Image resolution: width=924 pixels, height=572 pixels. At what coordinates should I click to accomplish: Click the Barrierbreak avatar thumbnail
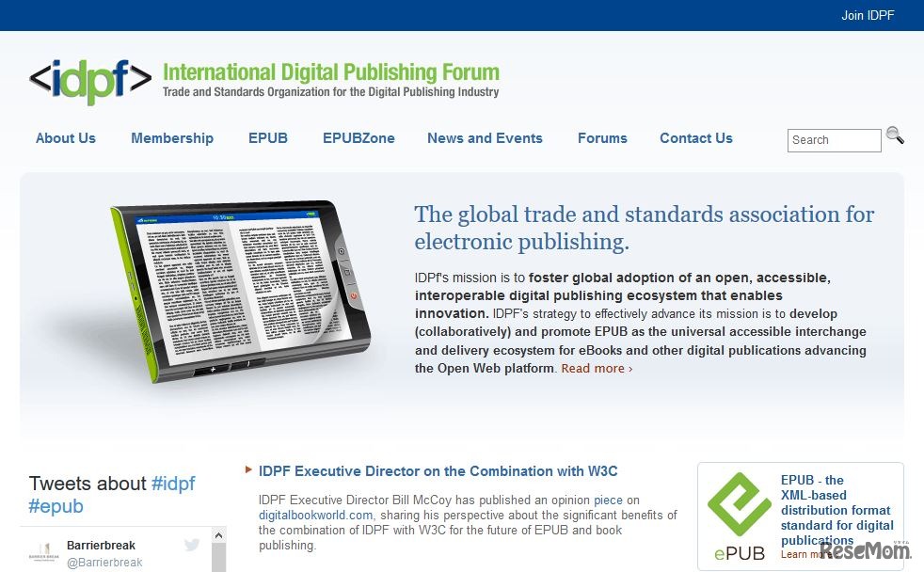pyautogui.click(x=43, y=552)
